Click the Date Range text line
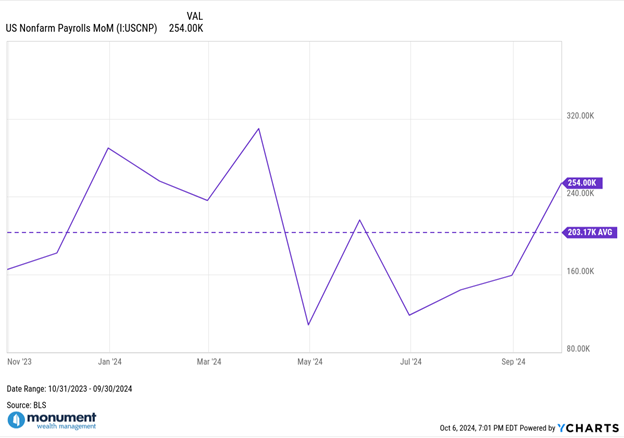Screen dimensions: 624x438 69,389
